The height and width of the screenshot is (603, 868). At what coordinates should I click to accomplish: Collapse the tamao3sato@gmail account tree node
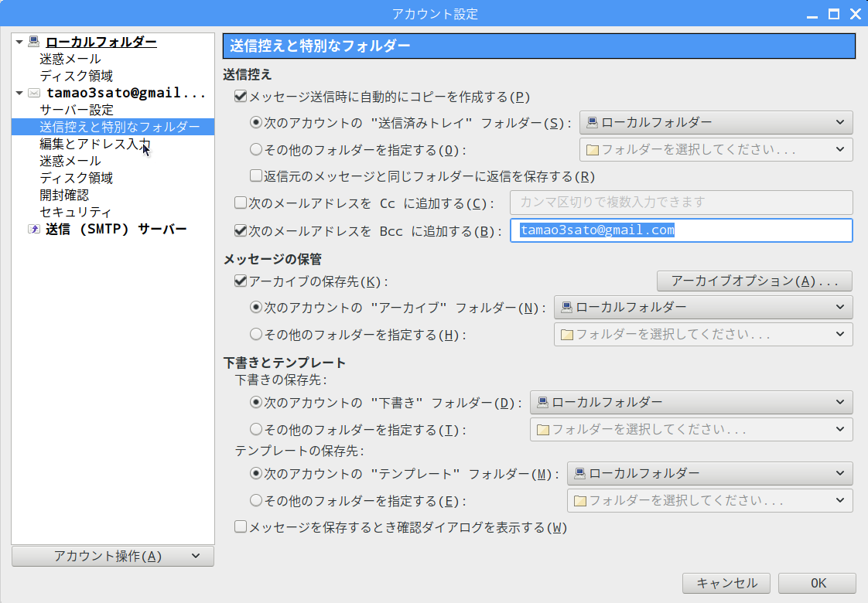19,93
